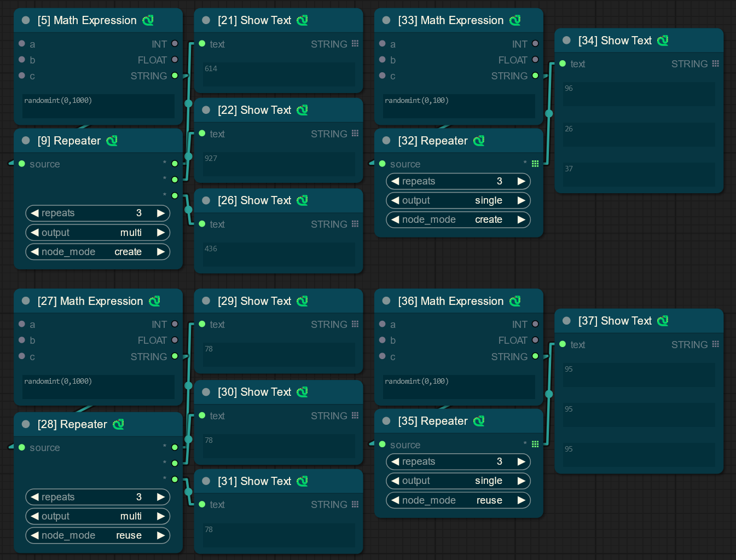This screenshot has width=736, height=560.
Task: Click the green snake icon on Math Expression 36
Action: (x=515, y=301)
